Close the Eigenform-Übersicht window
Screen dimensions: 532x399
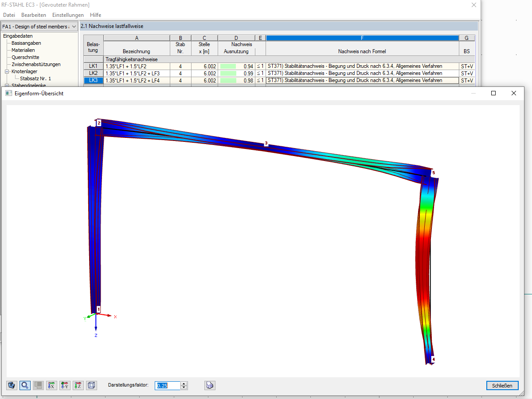(x=514, y=93)
